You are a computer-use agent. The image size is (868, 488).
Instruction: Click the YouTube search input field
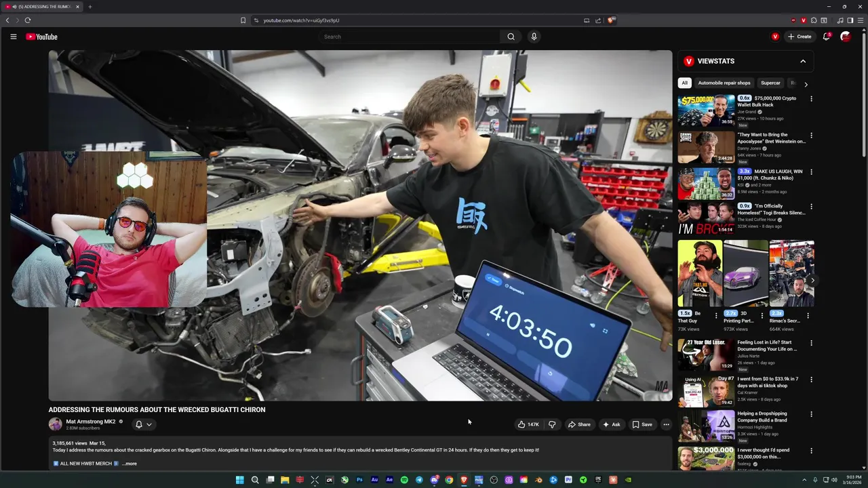coord(410,37)
